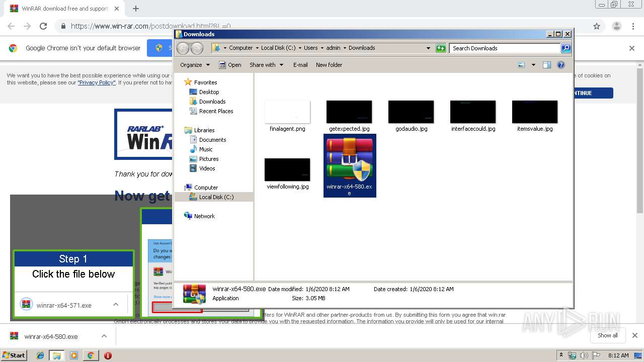This screenshot has height=362, width=644.
Task: Select Local Disk (C:) in navigation pane
Action: tap(216, 197)
